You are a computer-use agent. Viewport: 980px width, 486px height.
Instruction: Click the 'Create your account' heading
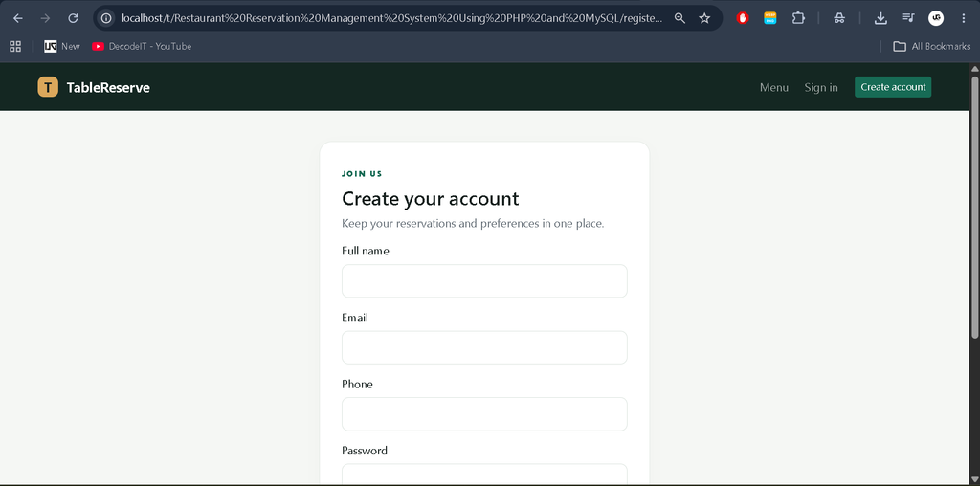pyautogui.click(x=430, y=199)
